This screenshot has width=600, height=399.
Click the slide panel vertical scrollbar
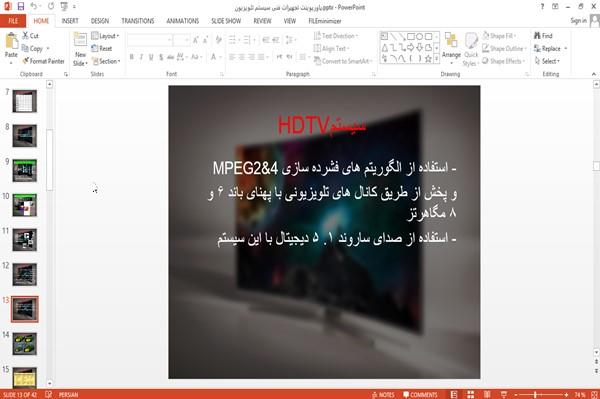click(49, 160)
